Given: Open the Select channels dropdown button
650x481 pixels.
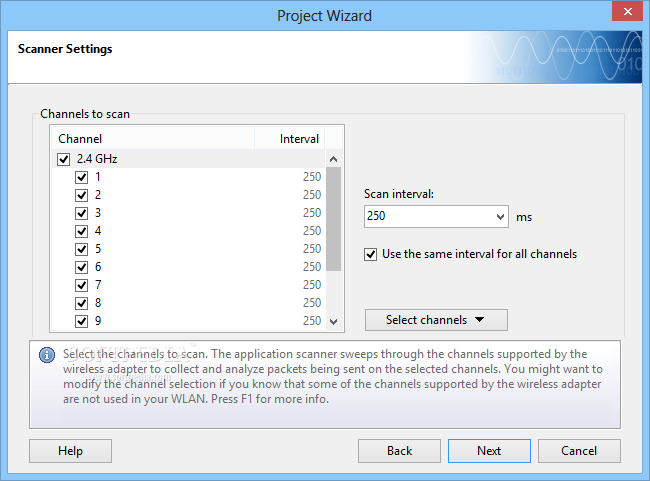Looking at the screenshot, I should click(436, 320).
